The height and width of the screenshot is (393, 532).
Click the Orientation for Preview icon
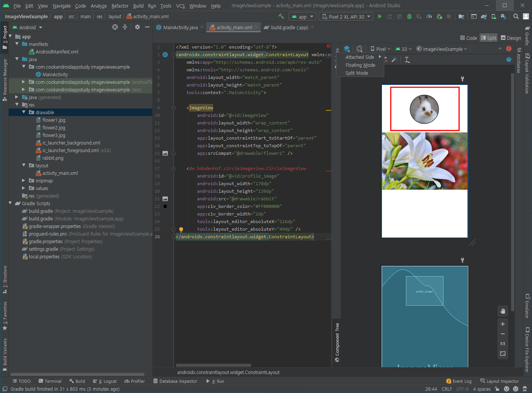click(x=359, y=49)
